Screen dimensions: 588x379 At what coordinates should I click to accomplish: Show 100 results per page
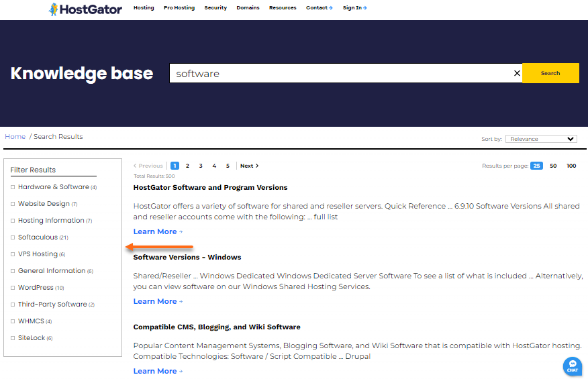[x=571, y=166]
